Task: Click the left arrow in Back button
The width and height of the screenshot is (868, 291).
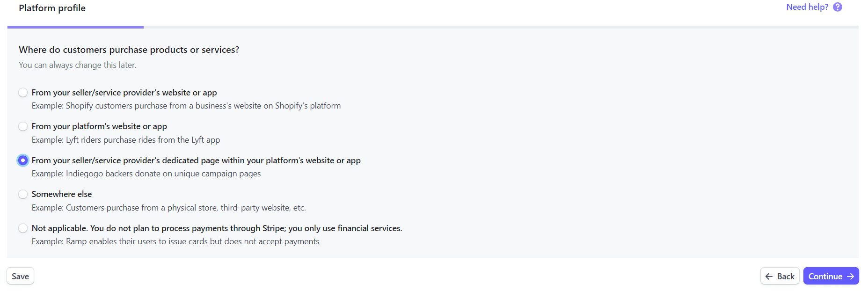Action: click(769, 276)
